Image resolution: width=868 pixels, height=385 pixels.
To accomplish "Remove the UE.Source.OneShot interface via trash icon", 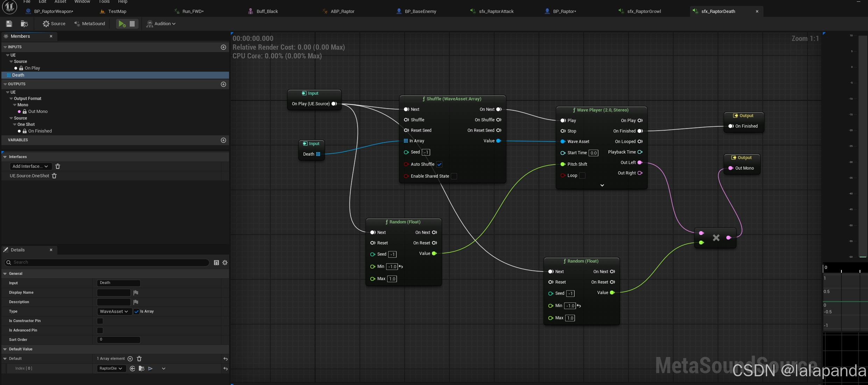I will click(54, 176).
